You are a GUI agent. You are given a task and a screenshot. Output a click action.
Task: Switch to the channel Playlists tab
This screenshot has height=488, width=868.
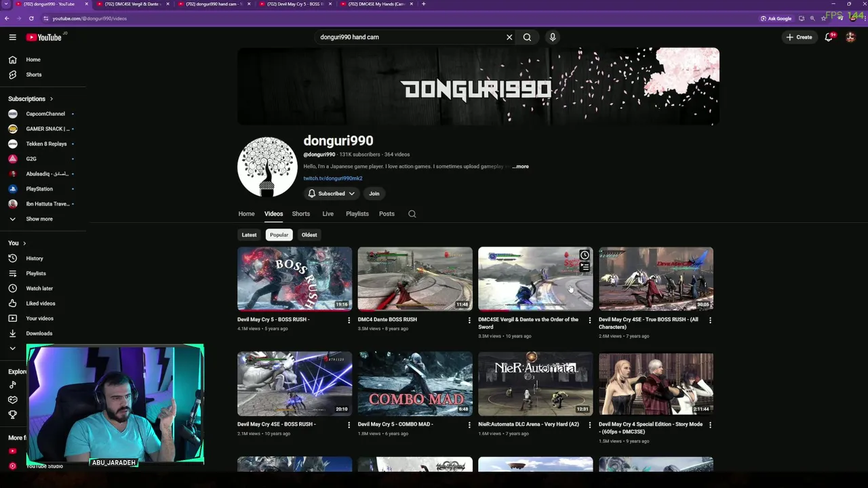coord(357,213)
